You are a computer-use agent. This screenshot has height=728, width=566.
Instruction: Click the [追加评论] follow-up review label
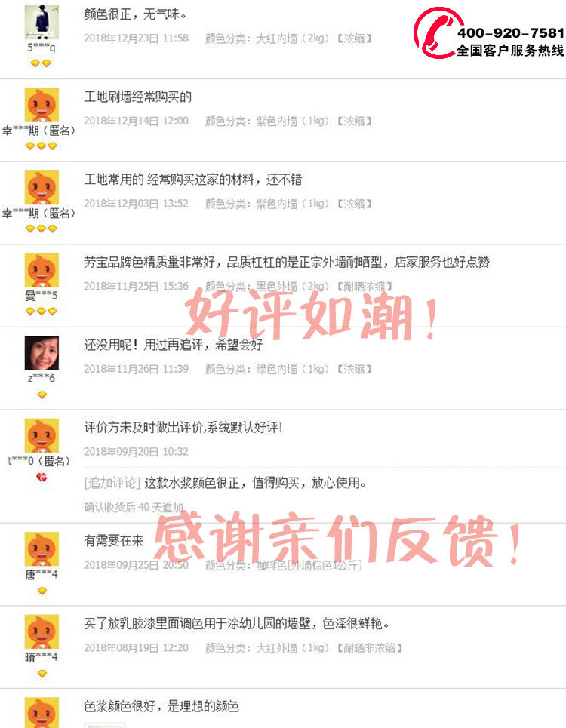[112, 483]
